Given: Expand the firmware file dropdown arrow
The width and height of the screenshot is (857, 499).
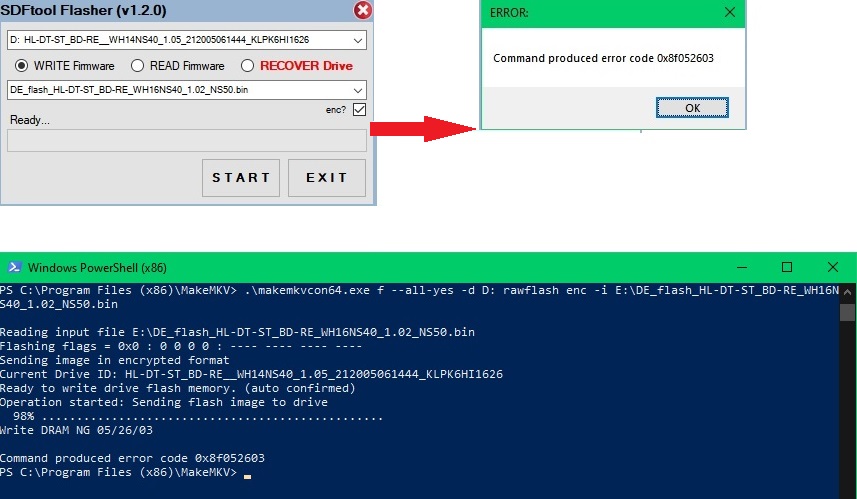Looking at the screenshot, I should 357,90.
